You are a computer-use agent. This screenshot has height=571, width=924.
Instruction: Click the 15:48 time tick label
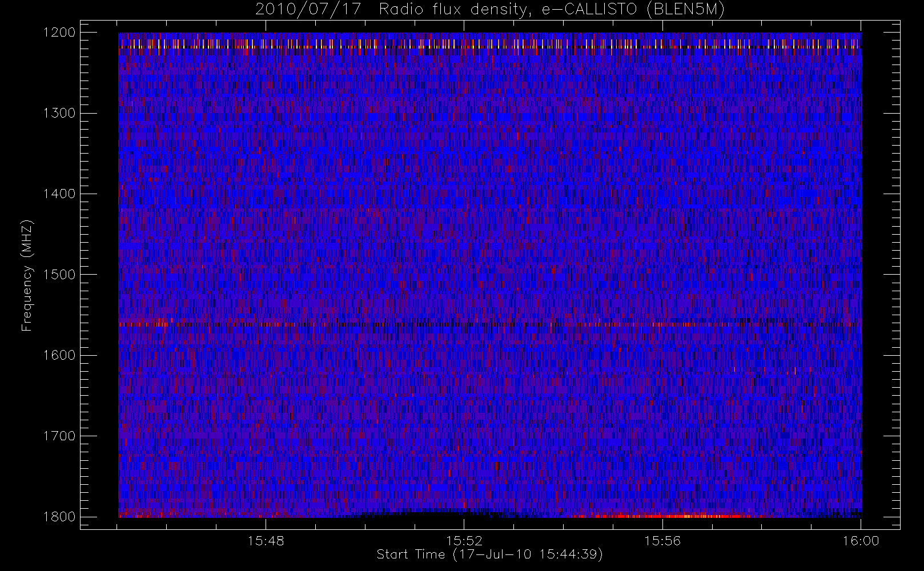click(x=266, y=541)
